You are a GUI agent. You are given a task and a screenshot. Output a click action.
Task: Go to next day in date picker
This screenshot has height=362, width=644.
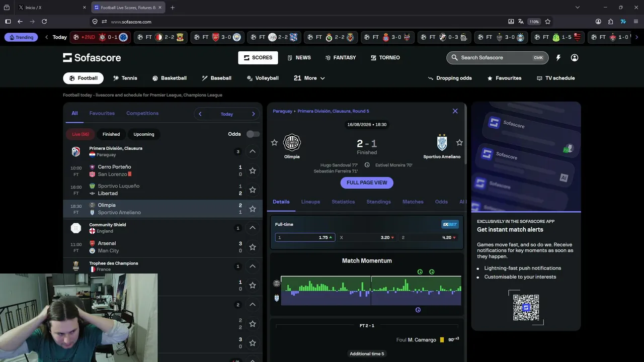point(253,114)
